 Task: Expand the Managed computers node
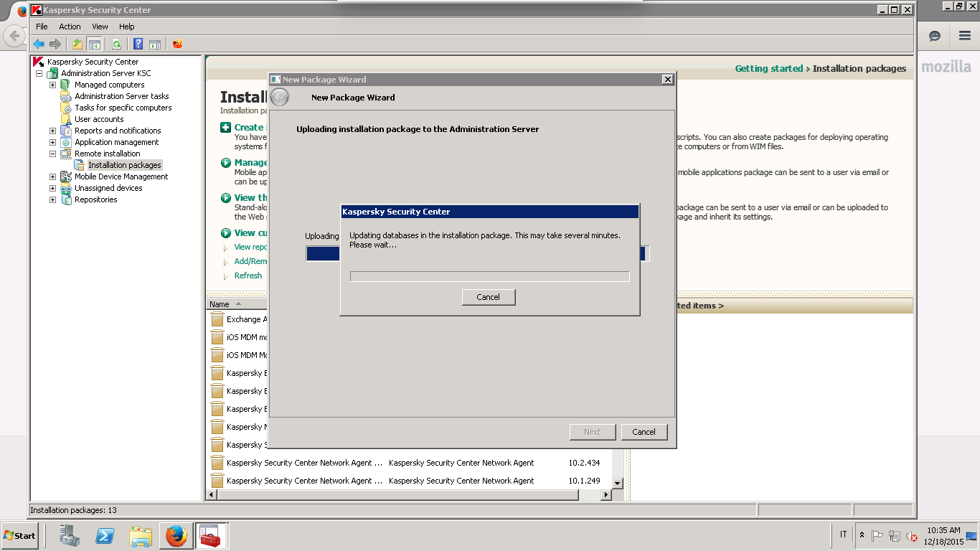pyautogui.click(x=52, y=85)
